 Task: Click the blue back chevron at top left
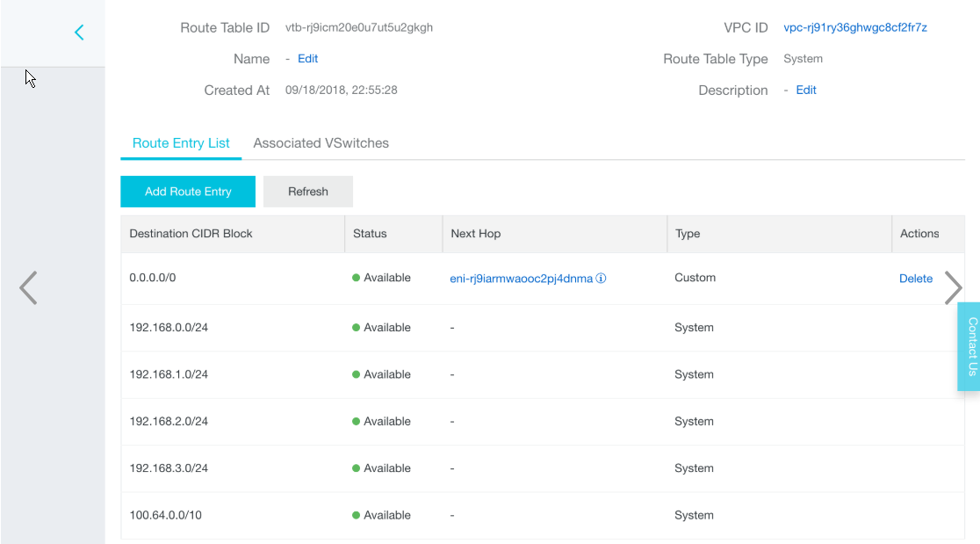click(79, 33)
